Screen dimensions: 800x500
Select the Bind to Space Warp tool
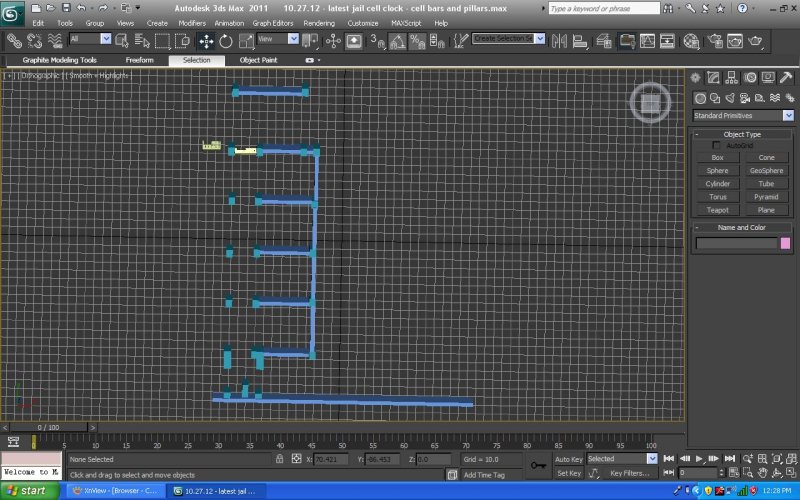[55, 41]
